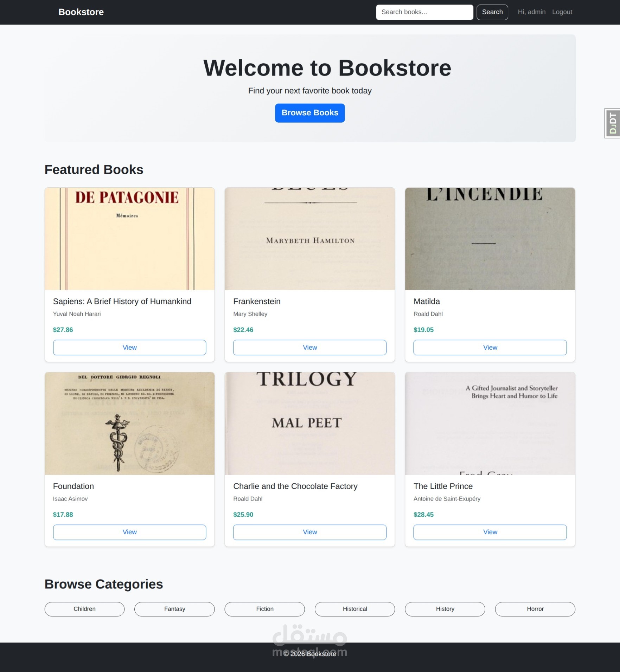Viewport: 620px width, 672px height.
Task: Click the $25.90 price
Action: point(243,515)
